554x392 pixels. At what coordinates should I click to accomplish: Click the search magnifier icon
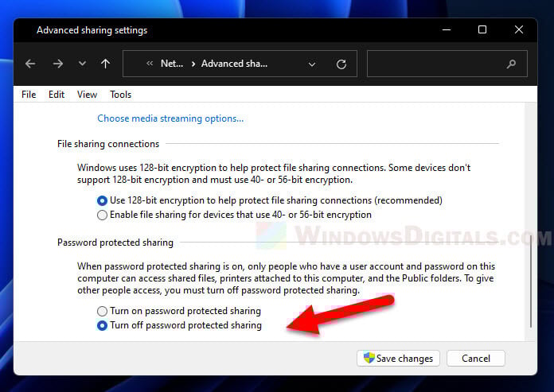[511, 64]
